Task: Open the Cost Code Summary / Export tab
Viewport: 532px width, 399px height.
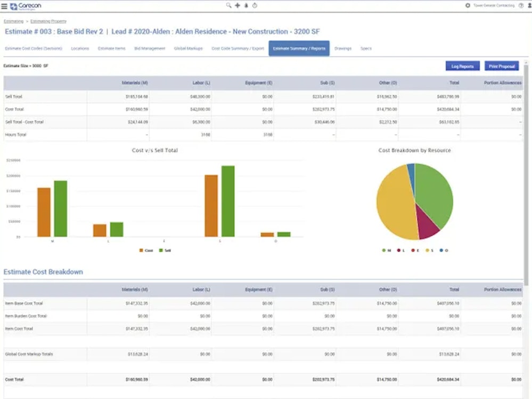Action: pyautogui.click(x=238, y=48)
